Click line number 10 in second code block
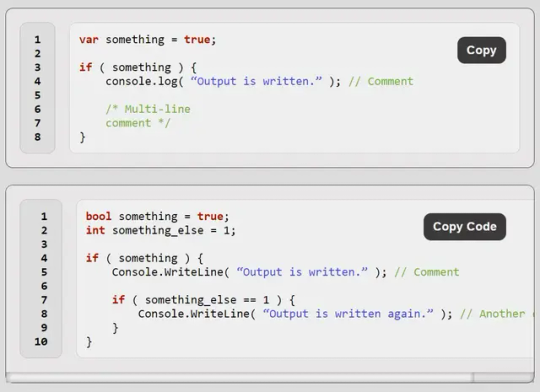Screen dimensions: 540x392 [41, 342]
